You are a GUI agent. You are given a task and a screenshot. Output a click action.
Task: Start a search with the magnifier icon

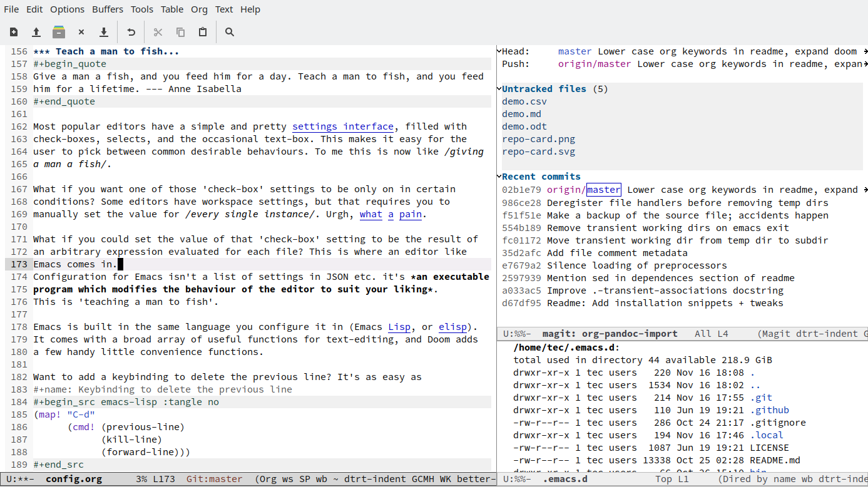pos(229,31)
